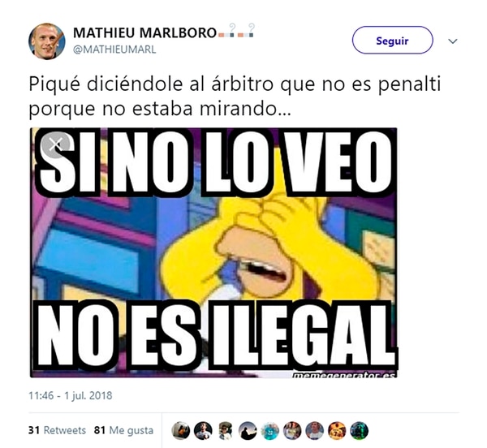Open the fifth liker avatar with teal background

[270, 431]
